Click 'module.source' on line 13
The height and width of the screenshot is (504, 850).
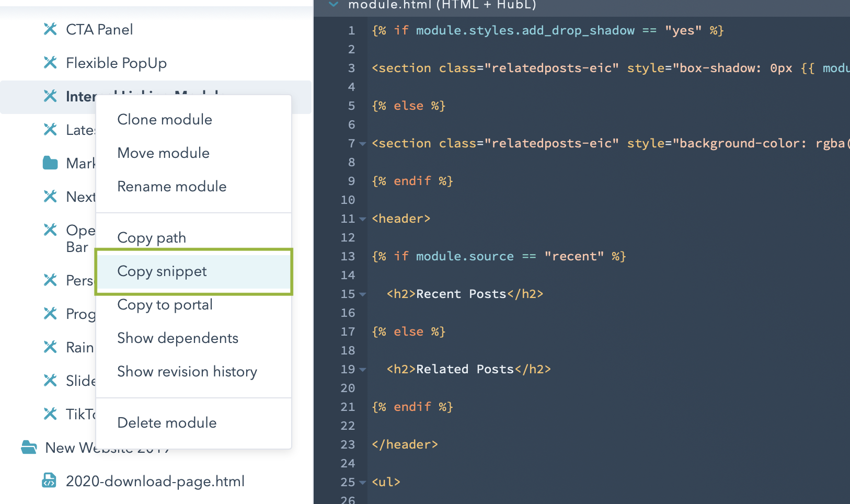(465, 257)
